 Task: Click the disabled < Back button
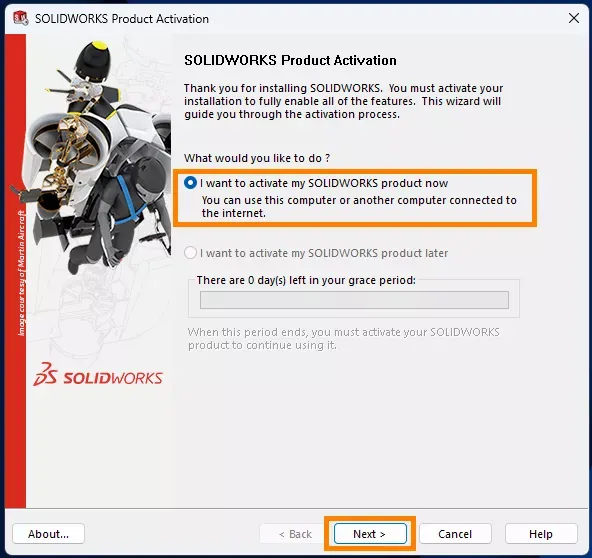click(x=295, y=533)
